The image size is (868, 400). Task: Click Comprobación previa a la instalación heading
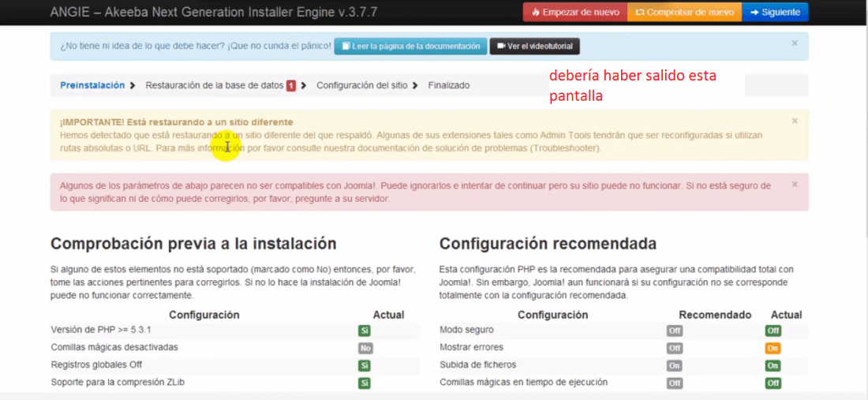pyautogui.click(x=193, y=244)
